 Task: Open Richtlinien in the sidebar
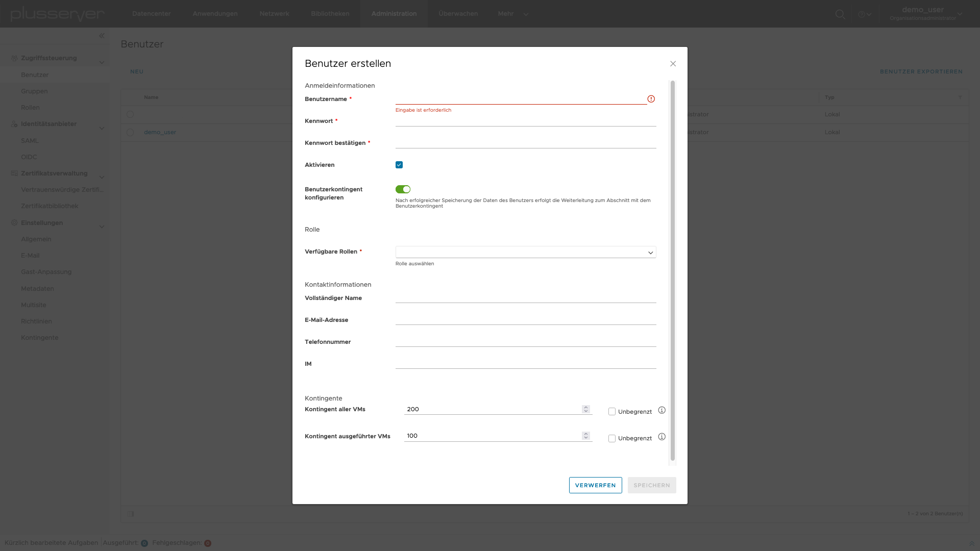36,321
